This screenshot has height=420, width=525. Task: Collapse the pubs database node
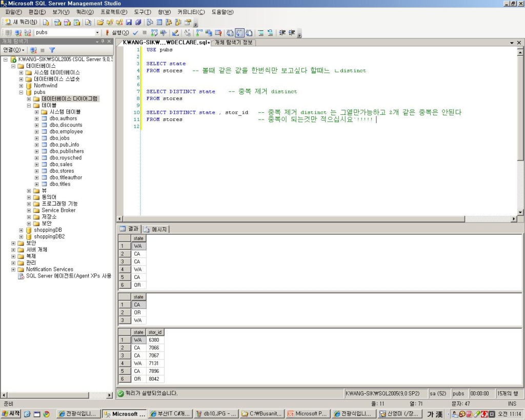[21, 92]
